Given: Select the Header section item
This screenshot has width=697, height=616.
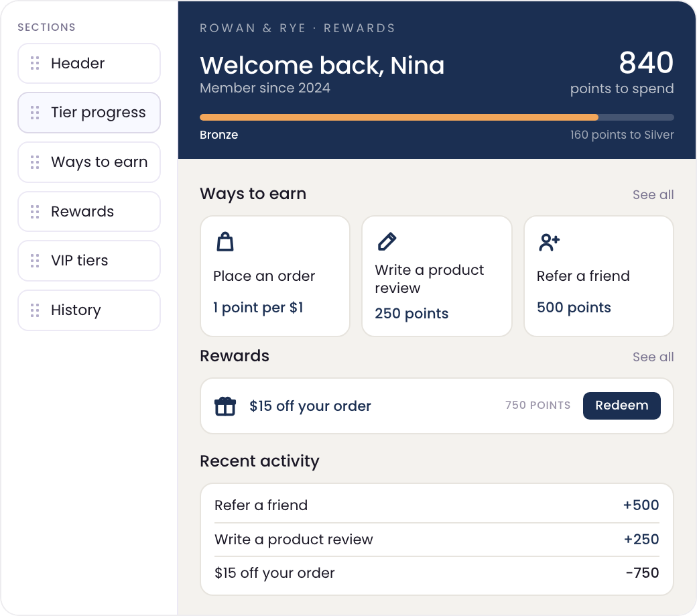Looking at the screenshot, I should click(x=89, y=63).
